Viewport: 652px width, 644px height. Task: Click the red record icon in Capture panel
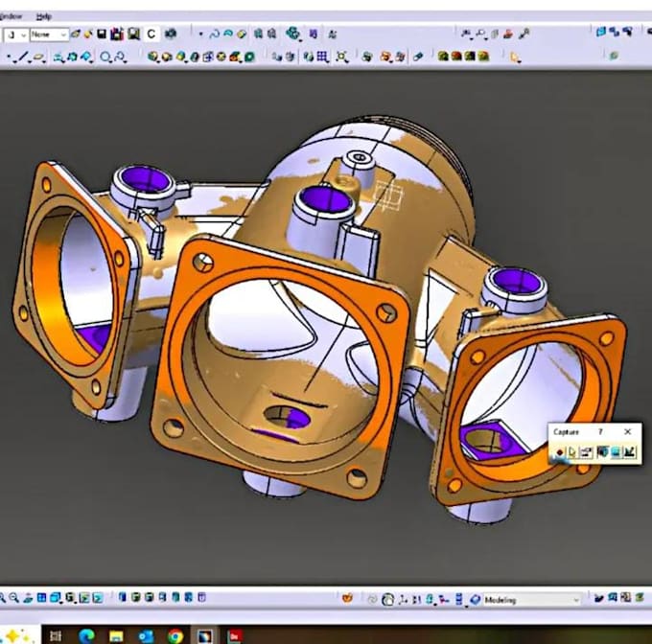pyautogui.click(x=560, y=452)
